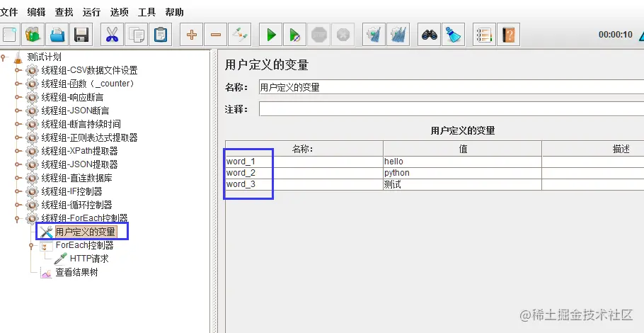Select 线程组-IF控制器 in the tree
The height and width of the screenshot is (333, 644).
(x=72, y=191)
